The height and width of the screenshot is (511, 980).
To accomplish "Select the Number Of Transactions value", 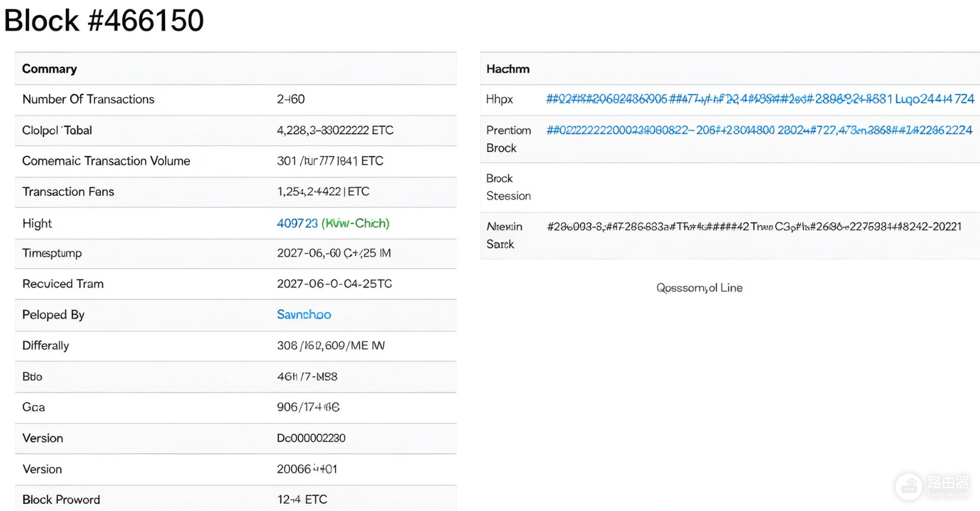I will pos(291,99).
